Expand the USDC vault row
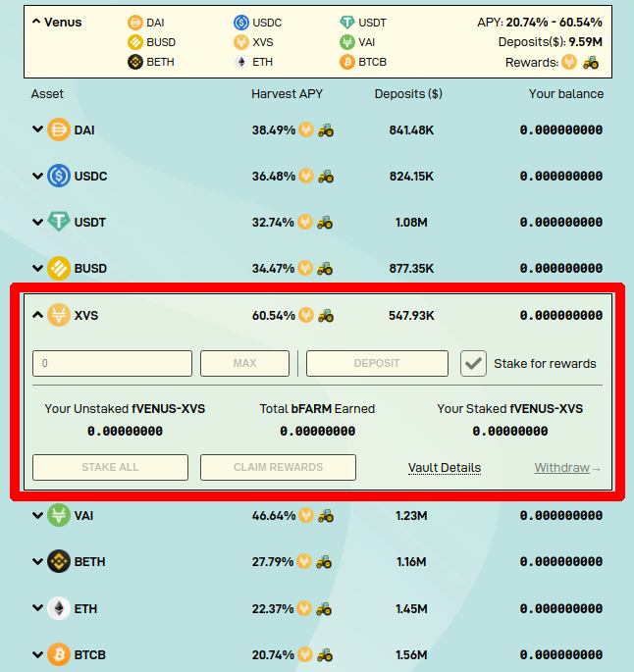Image resolution: width=634 pixels, height=672 pixels. 37,176
